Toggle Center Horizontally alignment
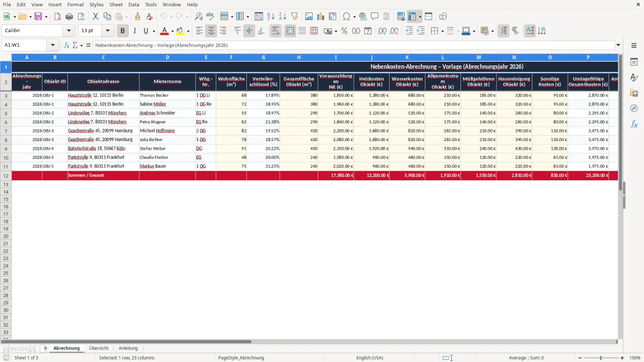The image size is (644, 362). pyautogui.click(x=211, y=31)
